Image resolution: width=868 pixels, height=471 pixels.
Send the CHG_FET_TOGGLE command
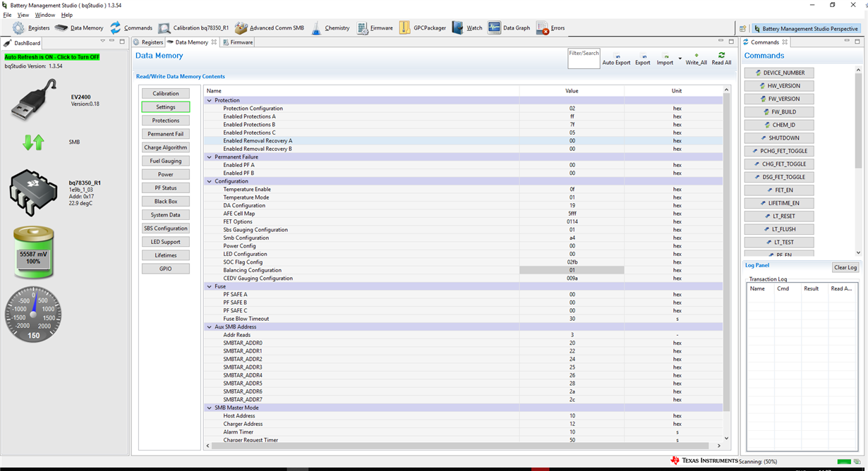click(779, 164)
